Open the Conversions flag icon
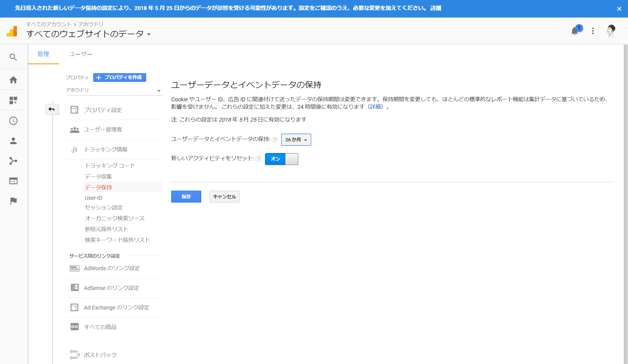This screenshot has width=628, height=364. click(x=13, y=201)
